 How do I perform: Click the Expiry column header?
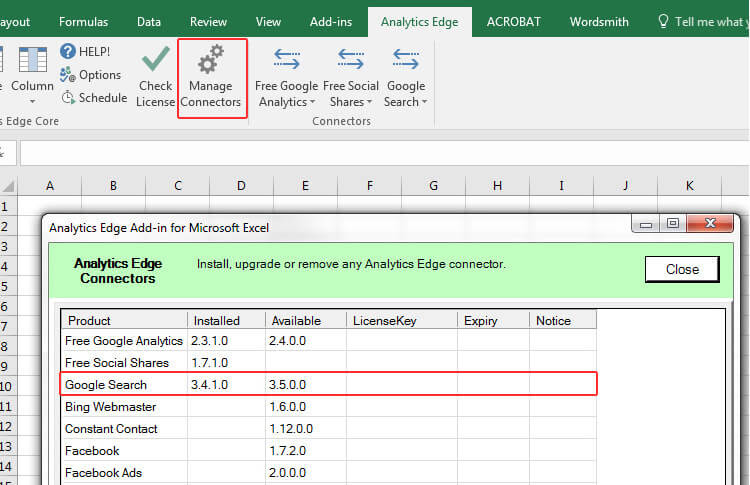point(493,320)
